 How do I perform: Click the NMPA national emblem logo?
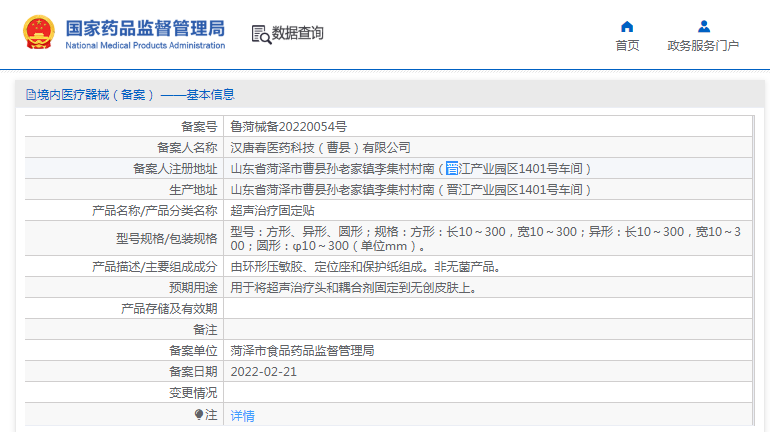point(39,32)
